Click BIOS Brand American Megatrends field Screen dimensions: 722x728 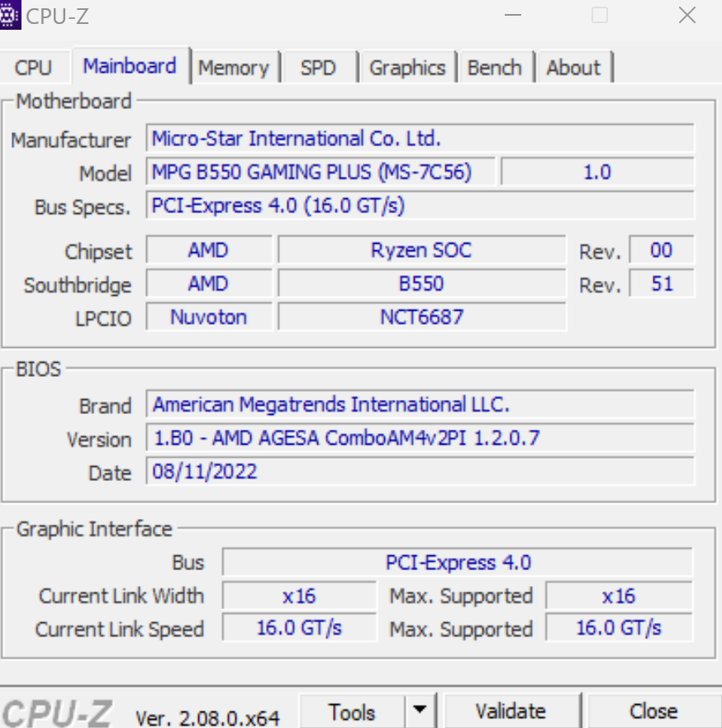pyautogui.click(x=420, y=404)
